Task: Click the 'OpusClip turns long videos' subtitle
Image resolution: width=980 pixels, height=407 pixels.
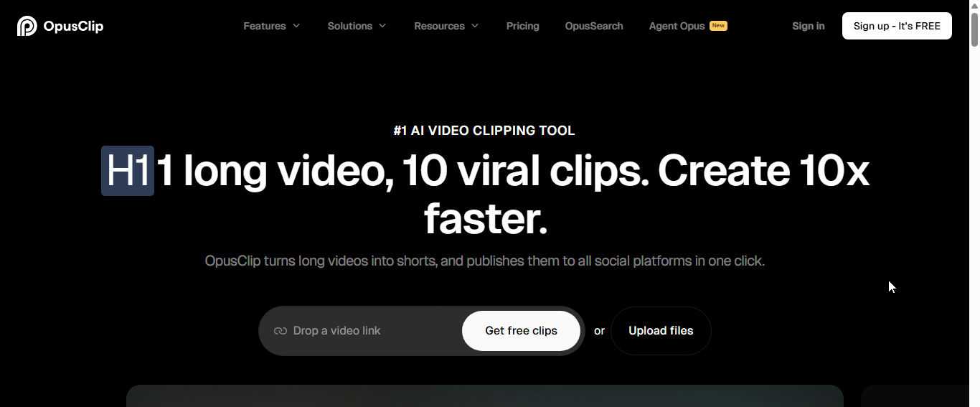Action: tap(485, 261)
